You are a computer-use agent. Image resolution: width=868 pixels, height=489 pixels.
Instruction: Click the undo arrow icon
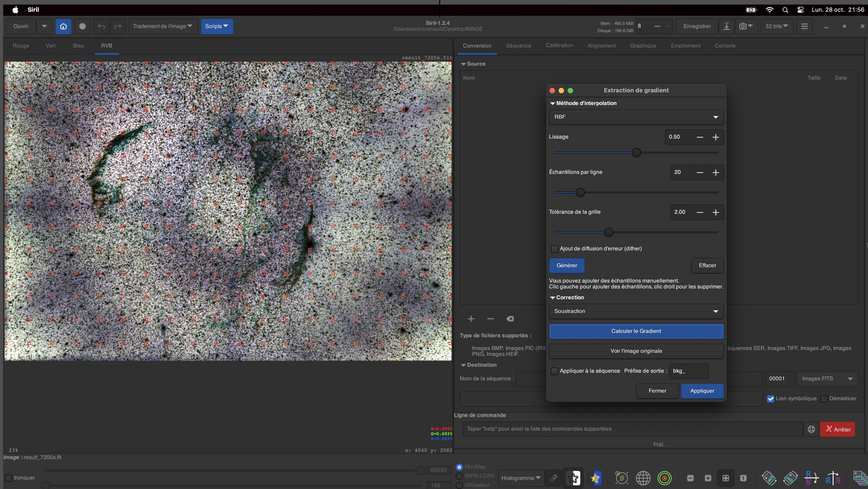click(101, 26)
